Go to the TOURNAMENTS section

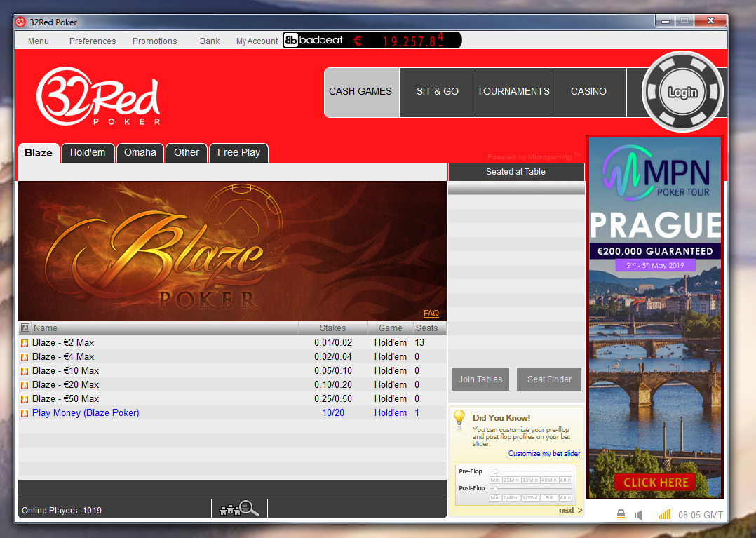[x=513, y=92]
